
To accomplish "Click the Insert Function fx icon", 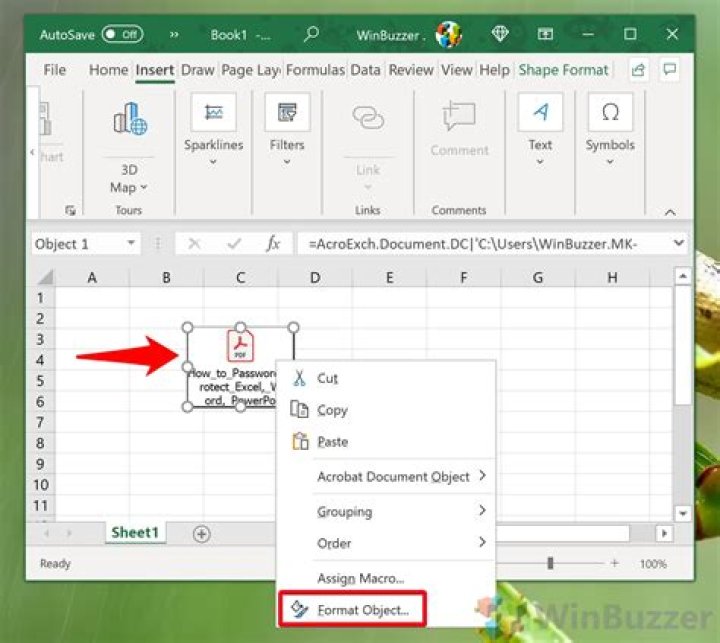I will click(273, 243).
